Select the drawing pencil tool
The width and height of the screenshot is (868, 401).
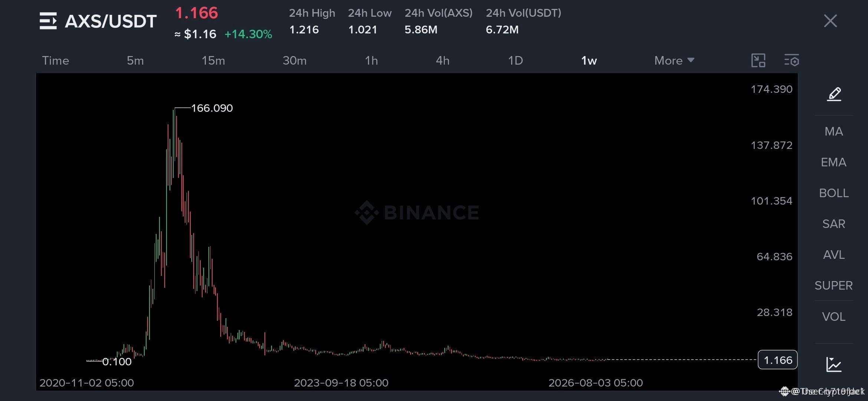click(x=834, y=94)
